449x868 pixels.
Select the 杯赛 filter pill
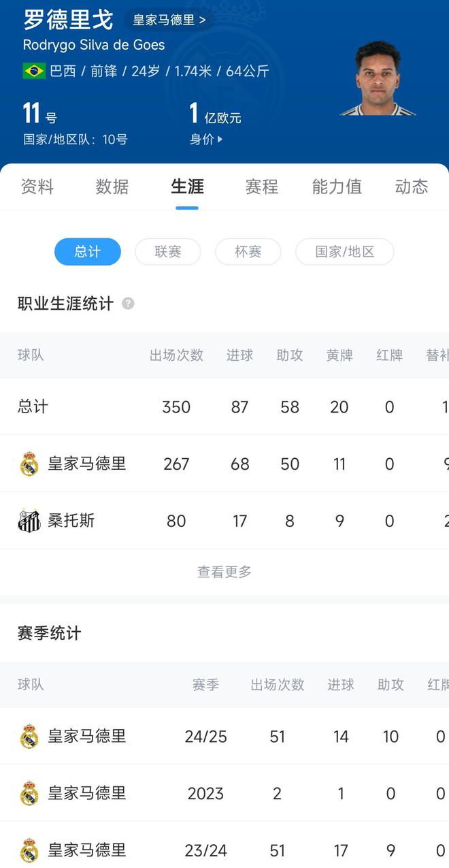[x=248, y=252]
